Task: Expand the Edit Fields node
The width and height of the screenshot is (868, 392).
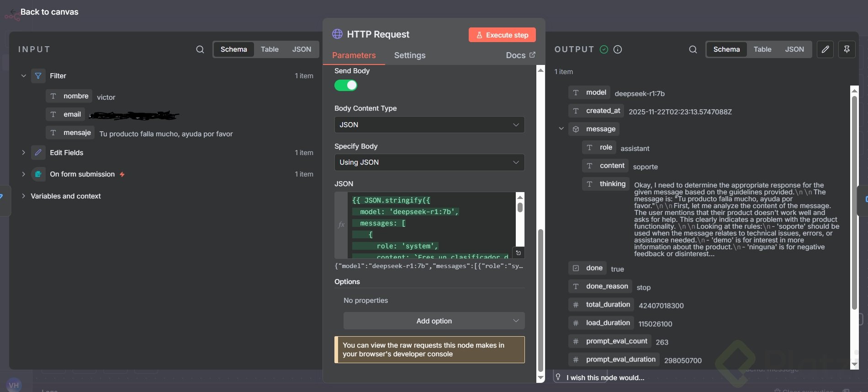Action: pyautogui.click(x=23, y=152)
